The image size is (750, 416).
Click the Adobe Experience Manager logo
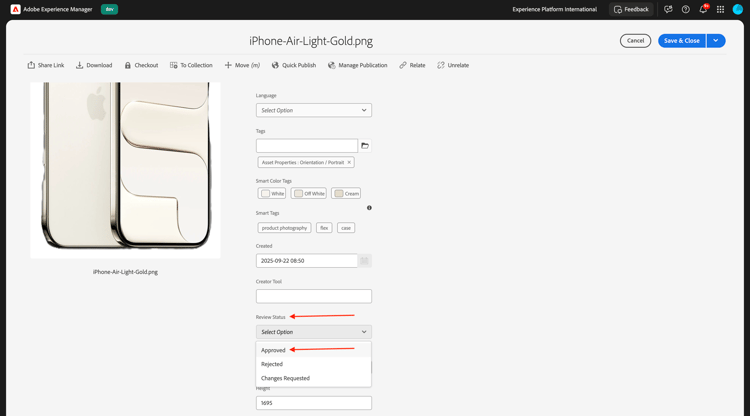tap(15, 9)
